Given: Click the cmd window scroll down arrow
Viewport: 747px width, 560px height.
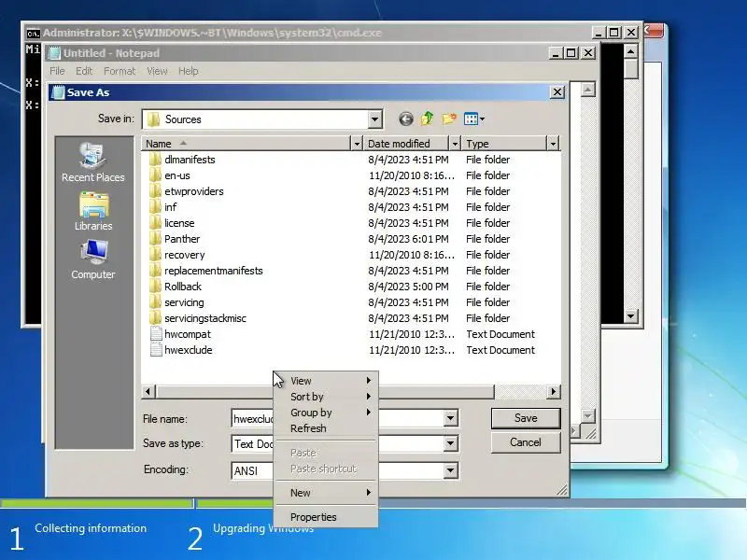Looking at the screenshot, I should point(631,315).
